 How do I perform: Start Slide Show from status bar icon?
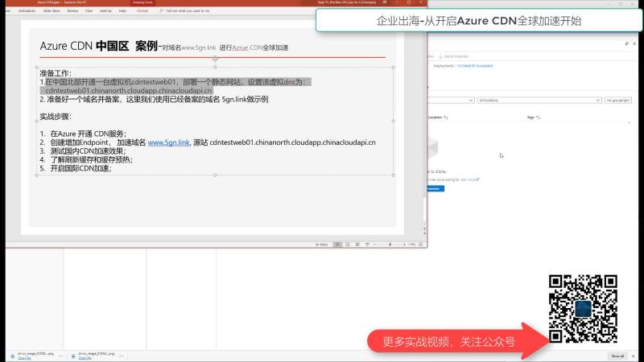[367, 245]
